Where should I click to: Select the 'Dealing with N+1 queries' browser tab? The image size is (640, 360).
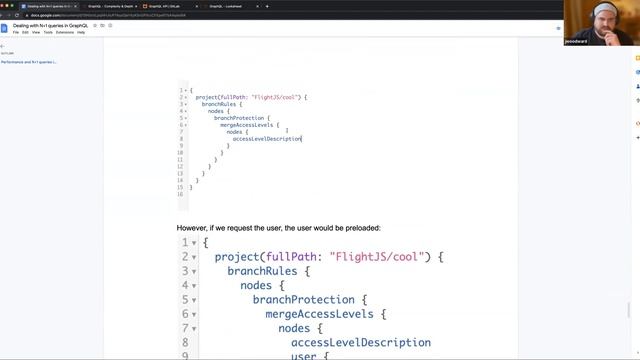pyautogui.click(x=49, y=6)
